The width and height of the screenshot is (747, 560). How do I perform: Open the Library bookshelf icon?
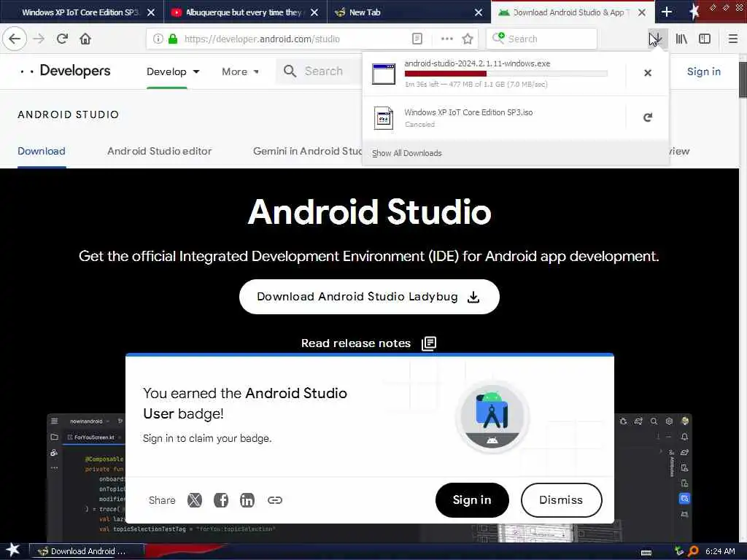pyautogui.click(x=681, y=39)
